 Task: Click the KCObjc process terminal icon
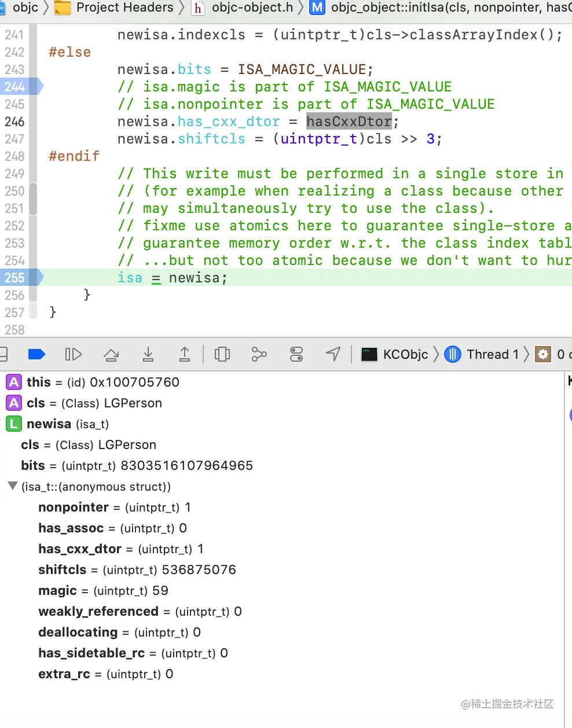click(x=369, y=354)
